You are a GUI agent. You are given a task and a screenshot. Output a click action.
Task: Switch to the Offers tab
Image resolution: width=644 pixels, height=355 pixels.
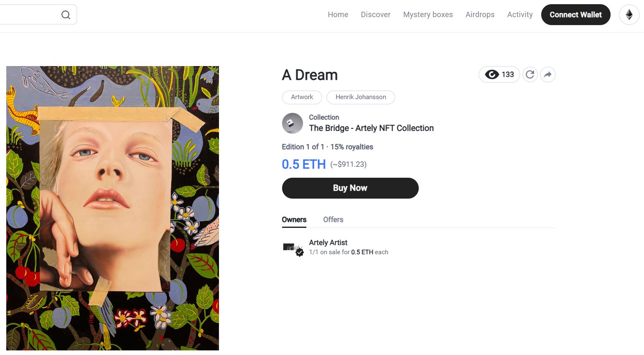333,220
